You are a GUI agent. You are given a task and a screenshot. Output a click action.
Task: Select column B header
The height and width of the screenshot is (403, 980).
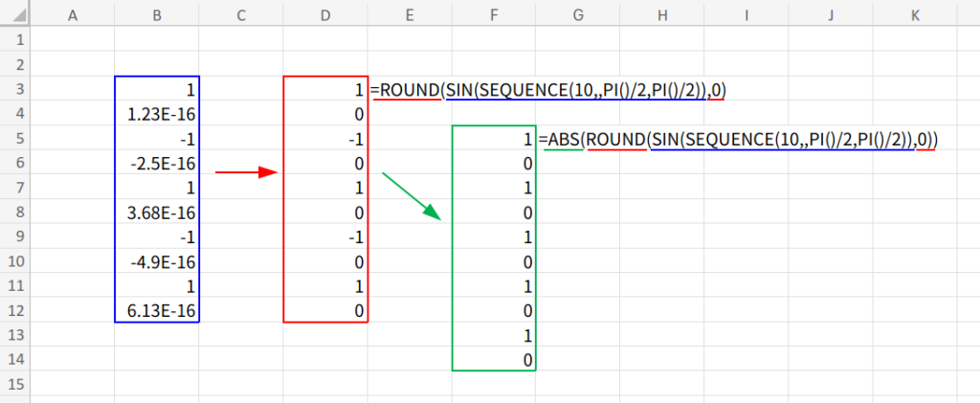(157, 15)
